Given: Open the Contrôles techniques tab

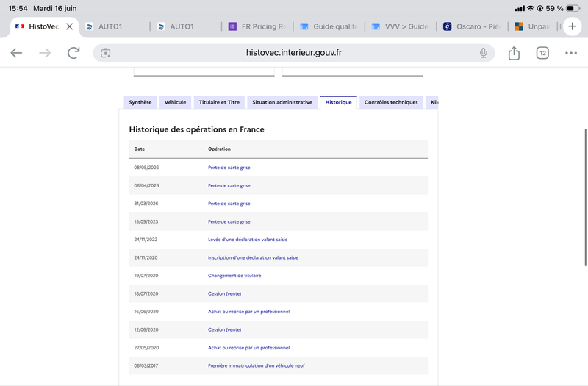Looking at the screenshot, I should pyautogui.click(x=391, y=102).
